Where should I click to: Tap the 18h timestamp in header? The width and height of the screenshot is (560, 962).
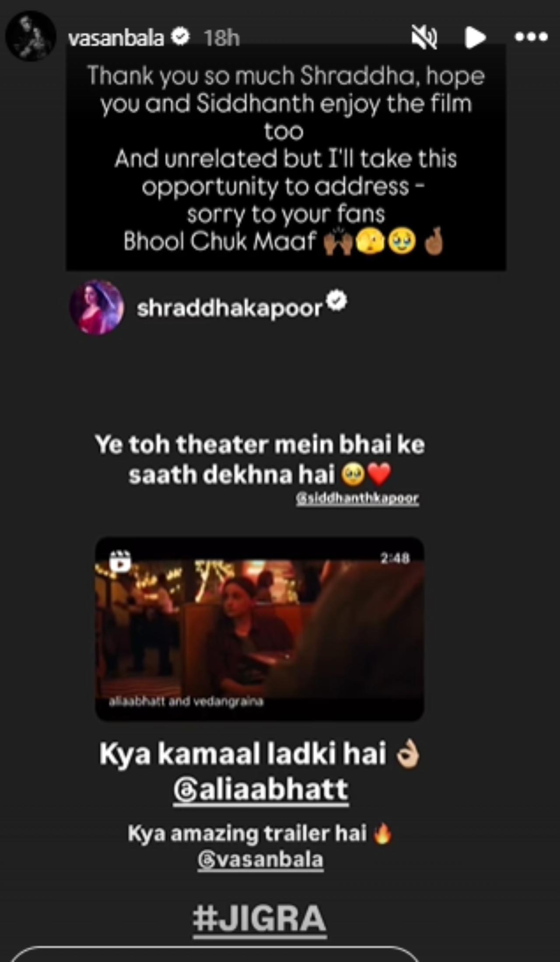pyautogui.click(x=222, y=39)
